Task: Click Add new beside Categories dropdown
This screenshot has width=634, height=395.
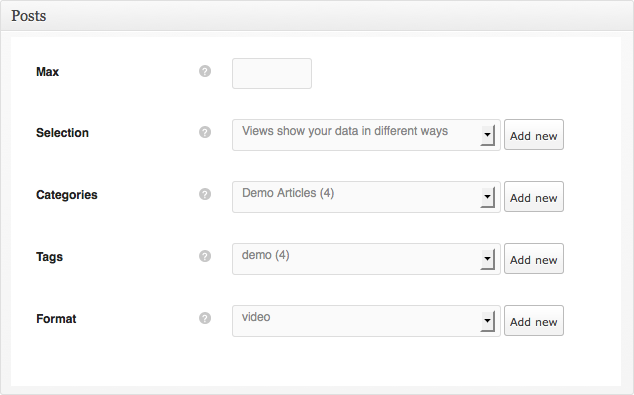Action: 534,196
